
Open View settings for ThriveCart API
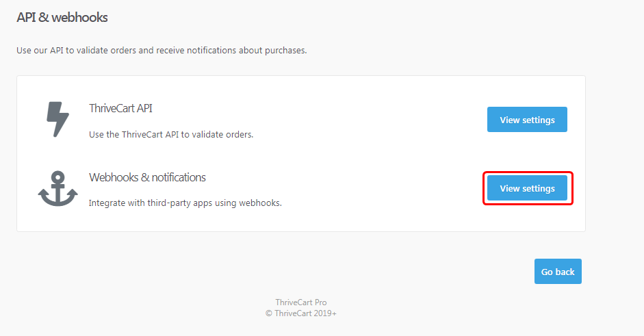(527, 120)
